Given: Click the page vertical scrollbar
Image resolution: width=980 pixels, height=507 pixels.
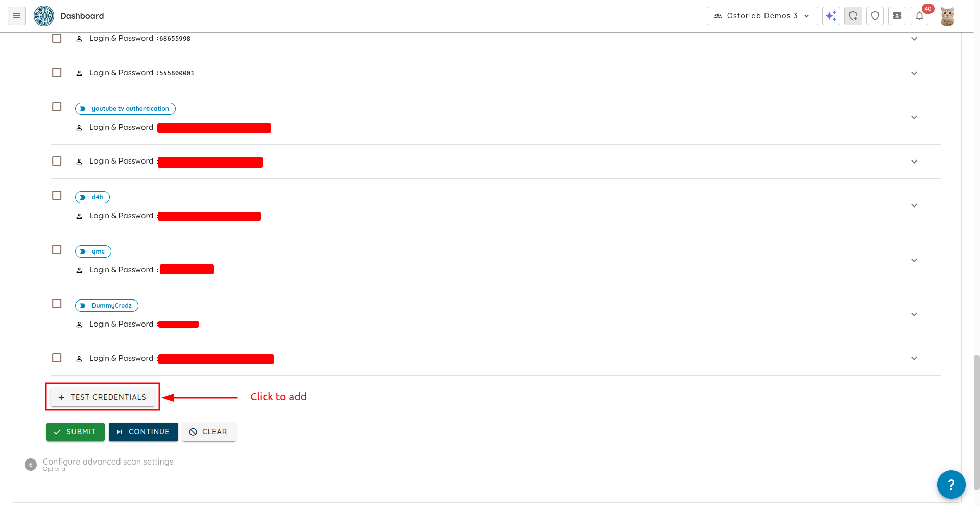Looking at the screenshot, I should [x=976, y=419].
